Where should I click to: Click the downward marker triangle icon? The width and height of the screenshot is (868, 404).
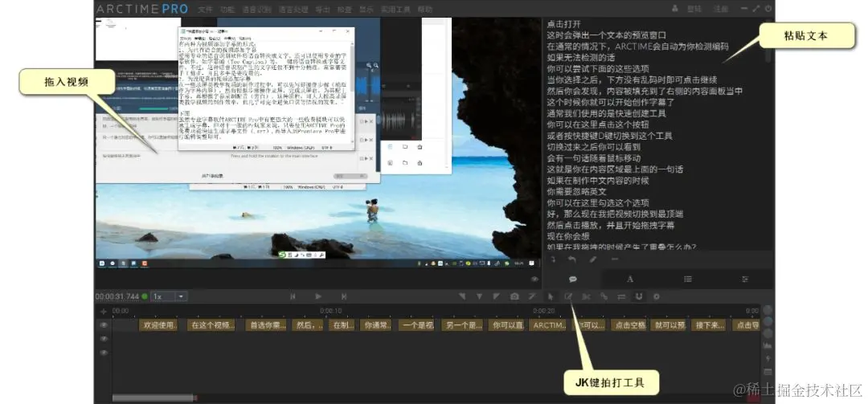click(x=479, y=296)
